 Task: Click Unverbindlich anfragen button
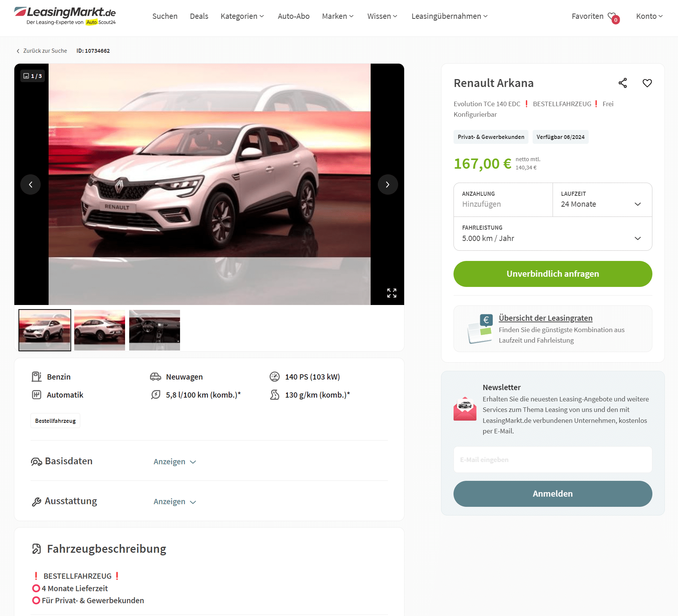553,274
